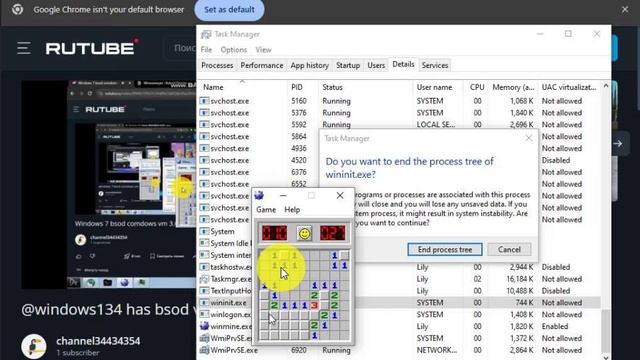Close the end process tree dialog

[529, 138]
